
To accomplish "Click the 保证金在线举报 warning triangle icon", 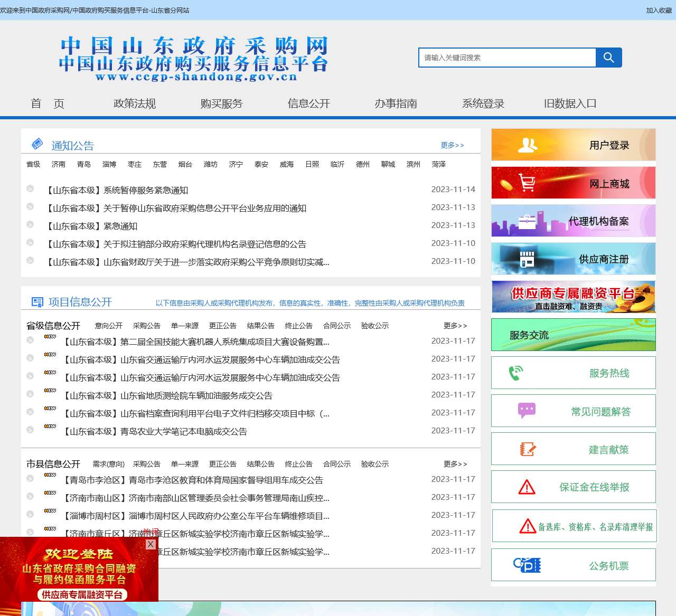I will pos(526,486).
